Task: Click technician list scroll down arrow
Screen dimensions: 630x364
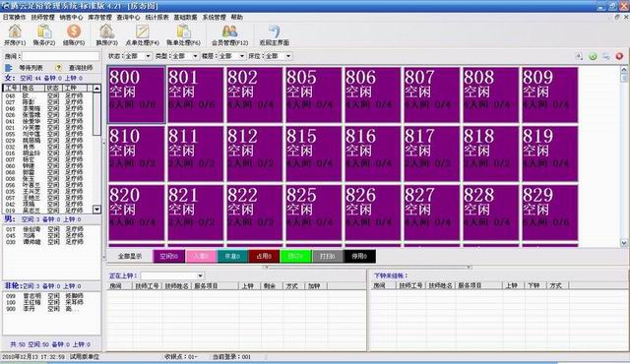Action: [x=96, y=210]
